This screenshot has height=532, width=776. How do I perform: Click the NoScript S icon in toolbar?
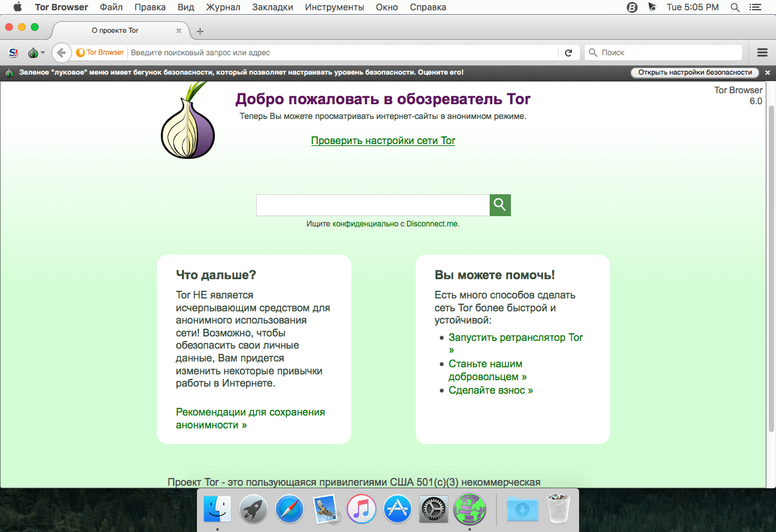[x=14, y=53]
